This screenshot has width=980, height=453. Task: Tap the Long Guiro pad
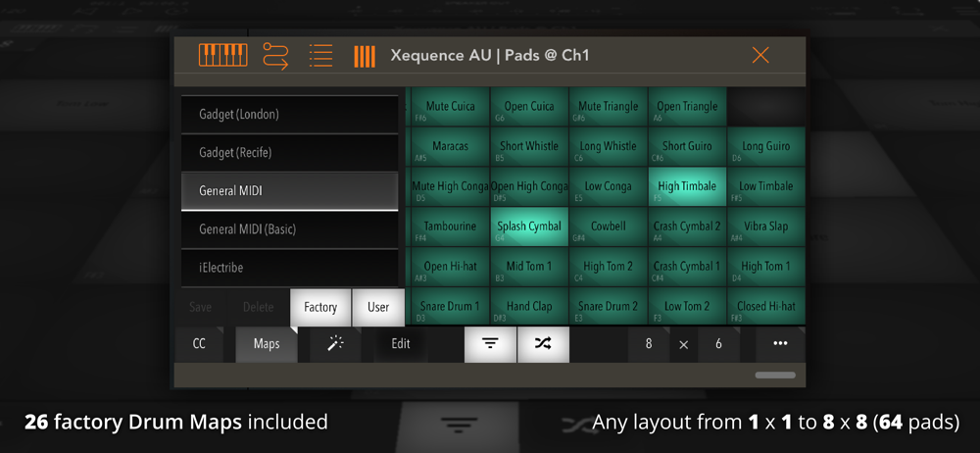click(765, 146)
